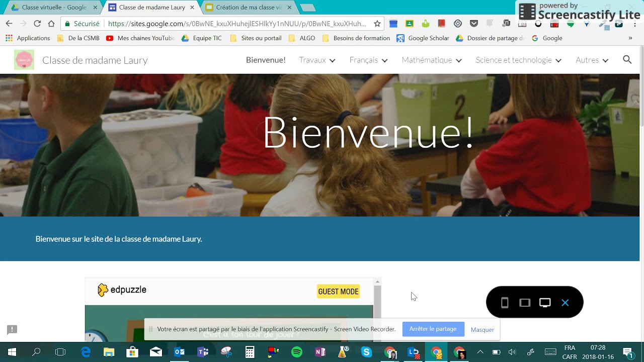Close the Classe virtuelle - Google tab

pyautogui.click(x=95, y=8)
